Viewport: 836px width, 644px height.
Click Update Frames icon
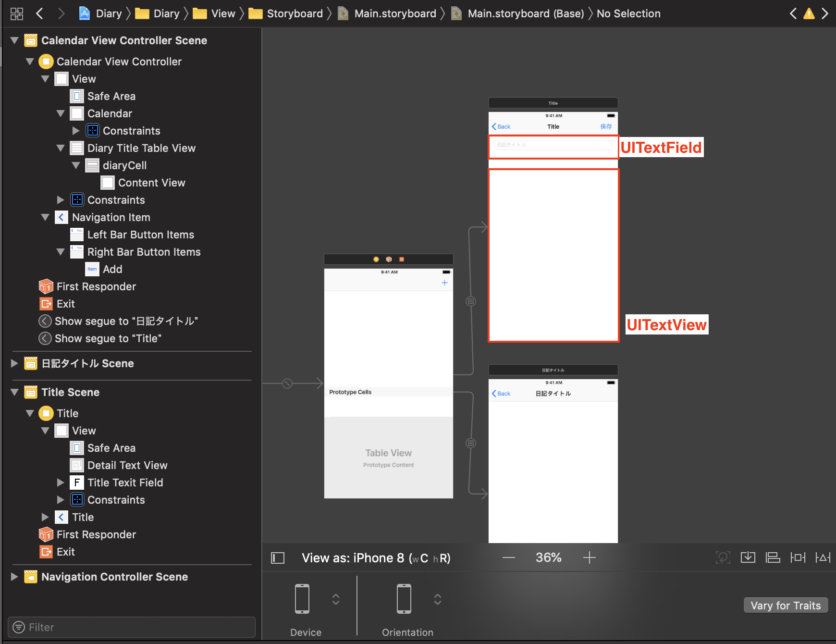[723, 557]
